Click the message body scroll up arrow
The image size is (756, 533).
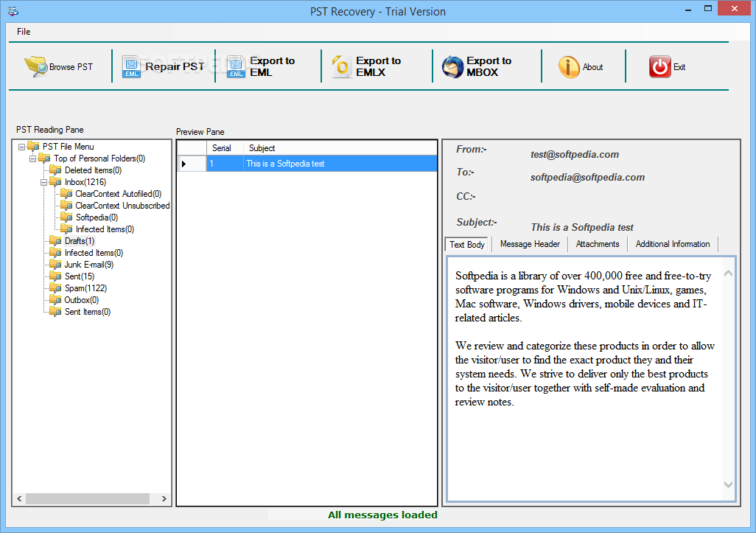tap(728, 274)
